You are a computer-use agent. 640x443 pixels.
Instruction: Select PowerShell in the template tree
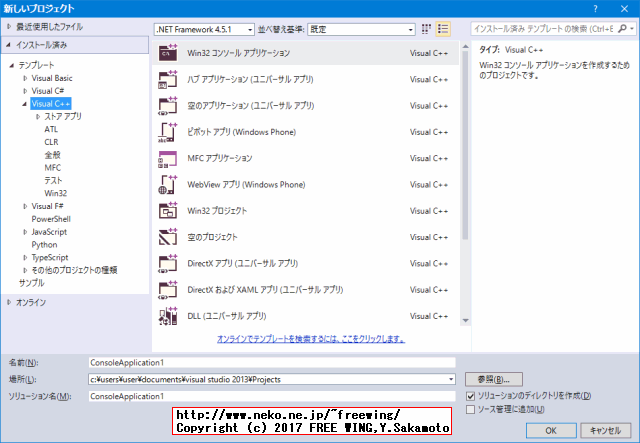click(x=51, y=219)
